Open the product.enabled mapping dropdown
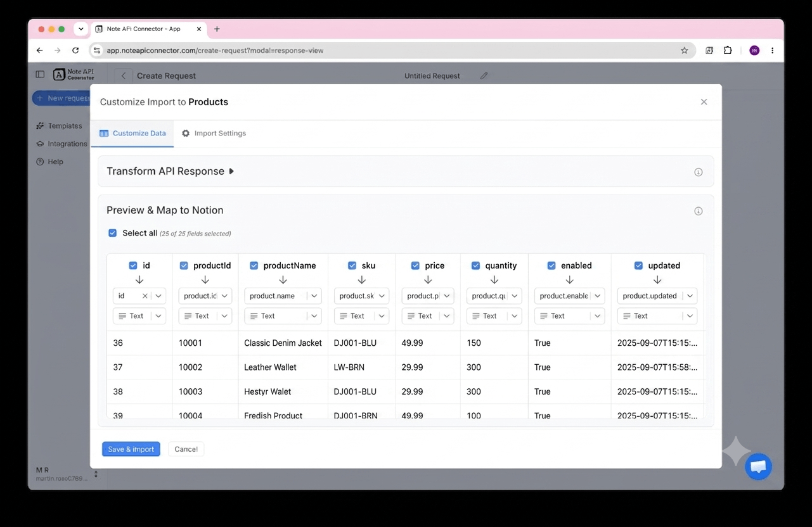Viewport: 812px width, 527px height. tap(569, 296)
